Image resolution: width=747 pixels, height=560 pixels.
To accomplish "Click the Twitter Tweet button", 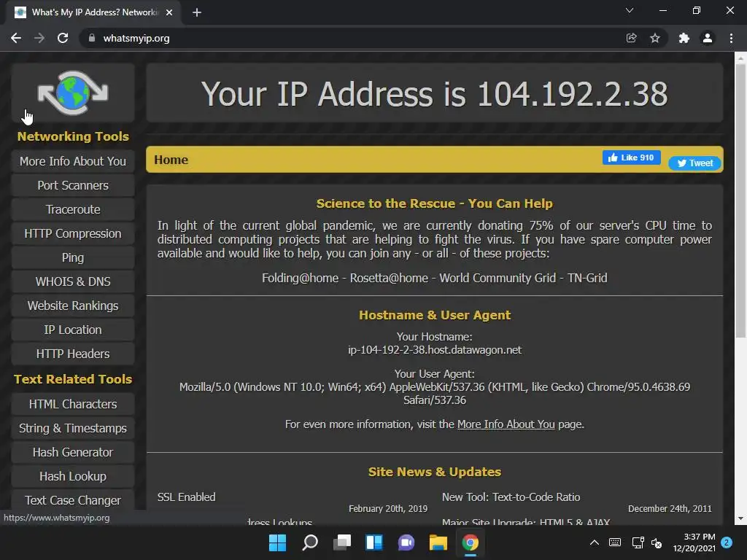I will (694, 163).
